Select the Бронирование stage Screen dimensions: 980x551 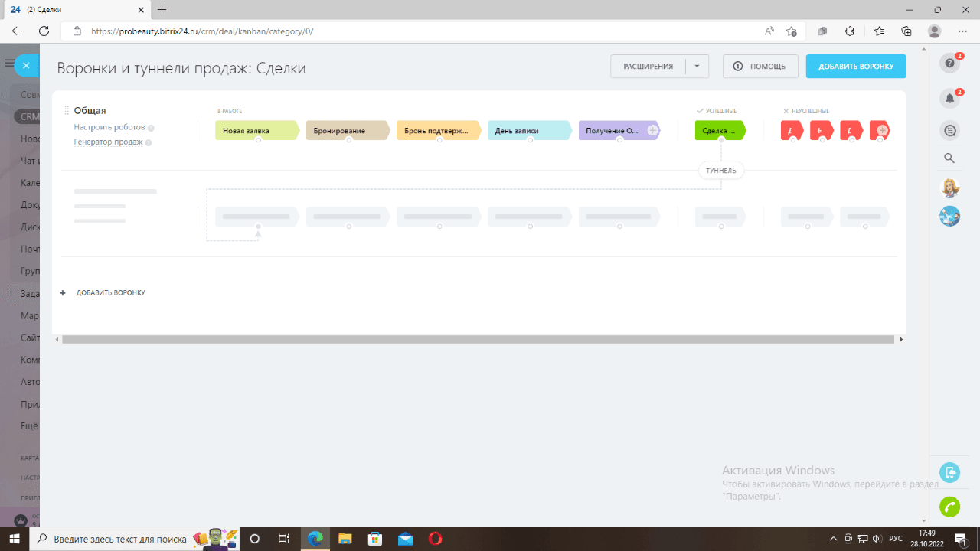coord(348,131)
